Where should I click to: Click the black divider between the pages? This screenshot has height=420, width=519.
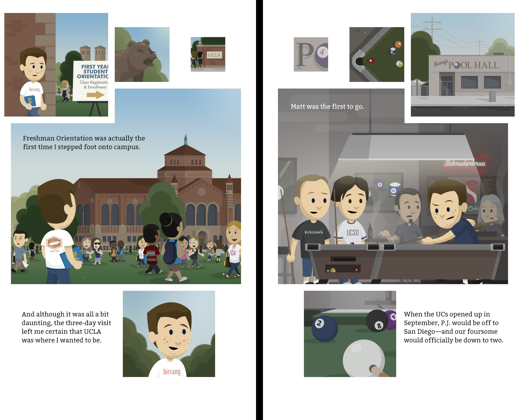tap(259, 210)
